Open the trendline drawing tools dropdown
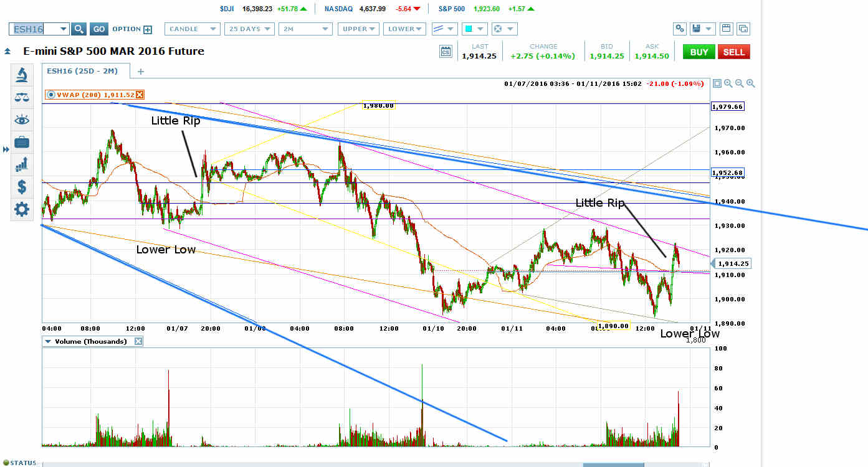The width and height of the screenshot is (868, 467). (x=444, y=29)
